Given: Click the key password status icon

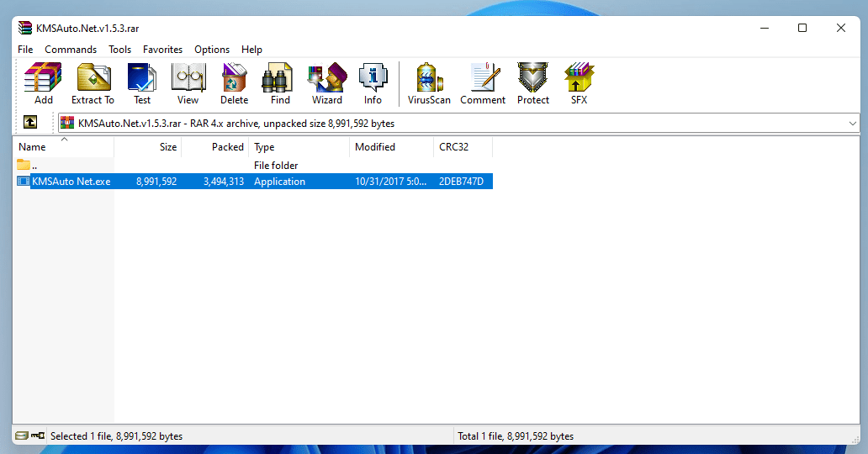Looking at the screenshot, I should (x=38, y=436).
